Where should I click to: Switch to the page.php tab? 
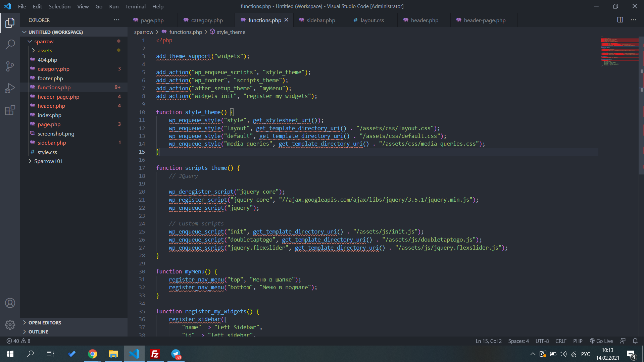(152, 20)
